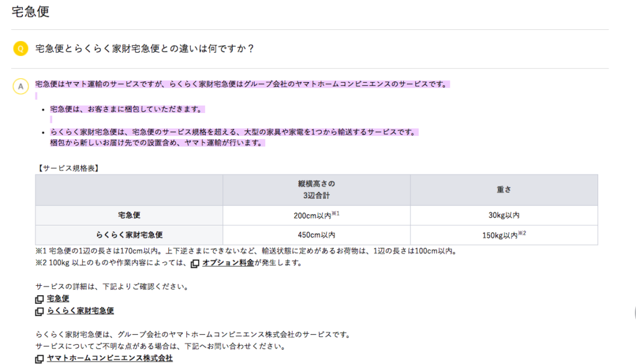Click the 150kg以内 table cell

[x=504, y=235]
